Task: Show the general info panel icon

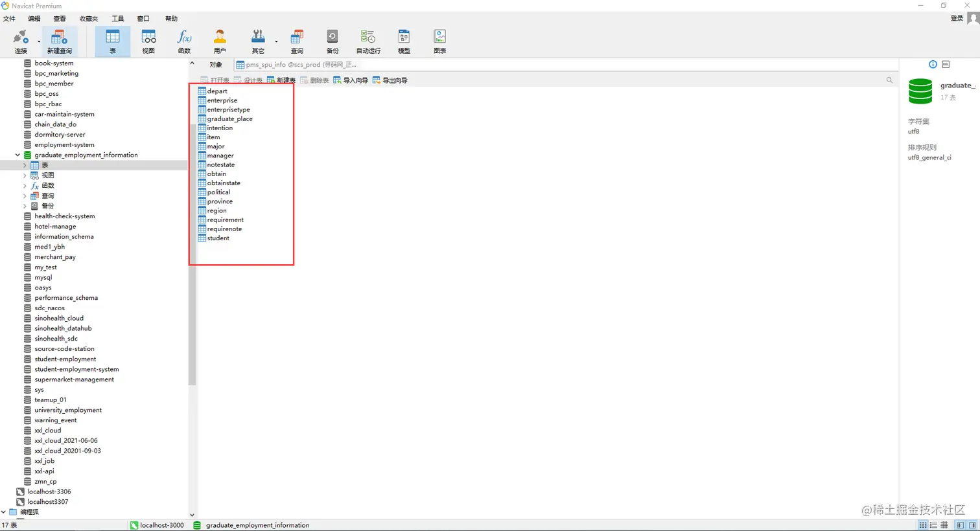Action: point(933,64)
